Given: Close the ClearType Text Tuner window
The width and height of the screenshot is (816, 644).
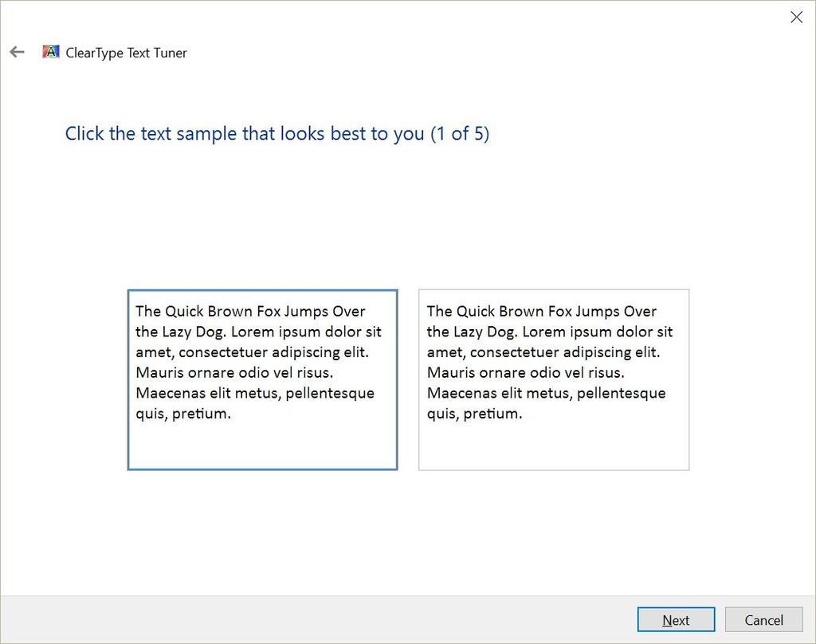Looking at the screenshot, I should point(796,17).
